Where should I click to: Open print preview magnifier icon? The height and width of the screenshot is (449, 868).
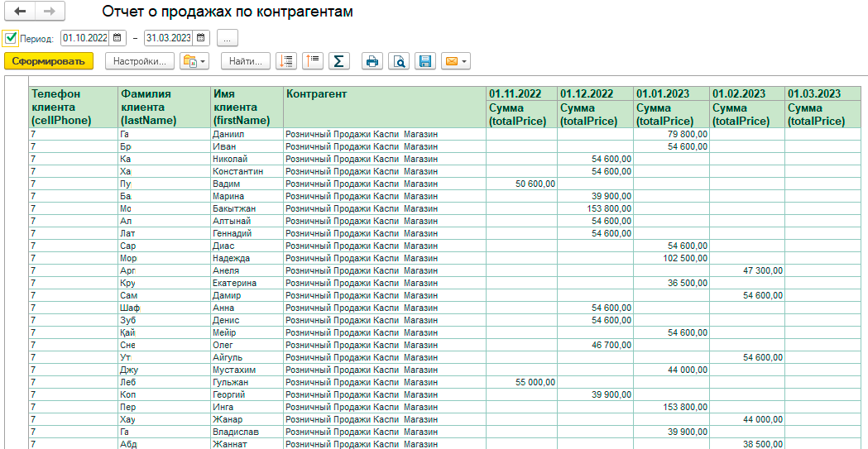point(399,61)
